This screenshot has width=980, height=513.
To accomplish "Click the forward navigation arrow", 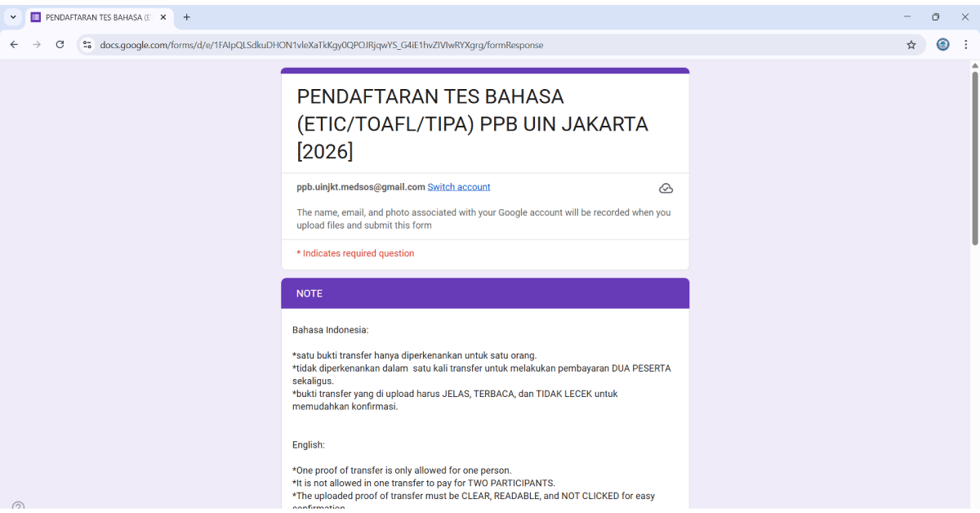I will pos(36,45).
